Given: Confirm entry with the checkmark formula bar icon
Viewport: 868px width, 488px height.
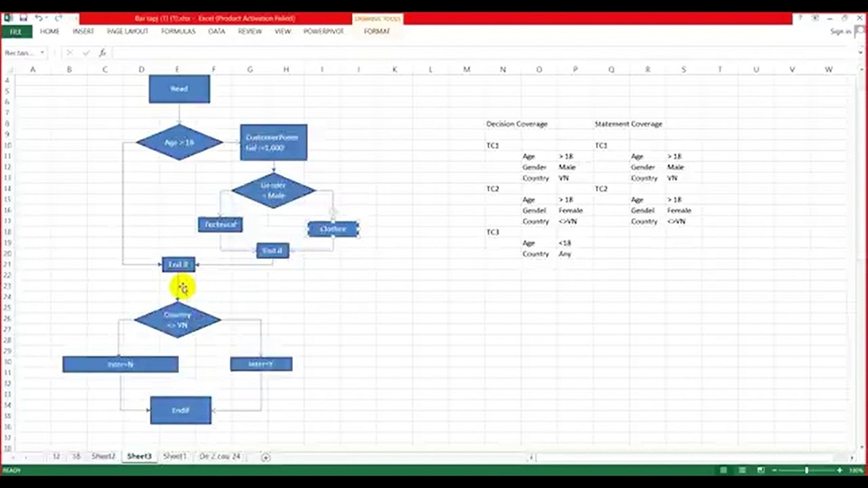Looking at the screenshot, I should (x=86, y=53).
